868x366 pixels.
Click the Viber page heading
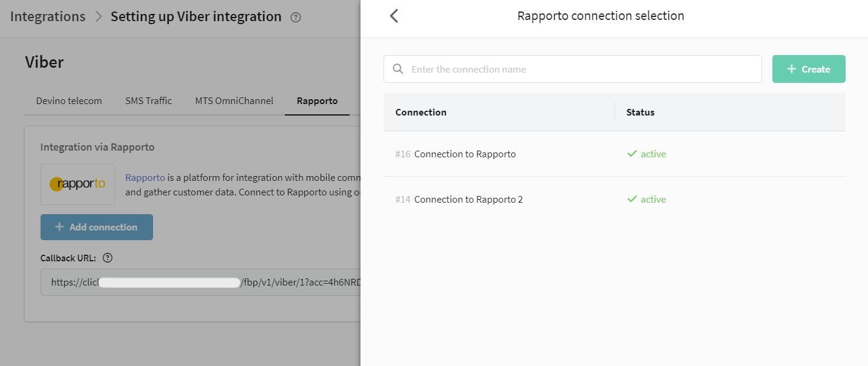click(44, 62)
